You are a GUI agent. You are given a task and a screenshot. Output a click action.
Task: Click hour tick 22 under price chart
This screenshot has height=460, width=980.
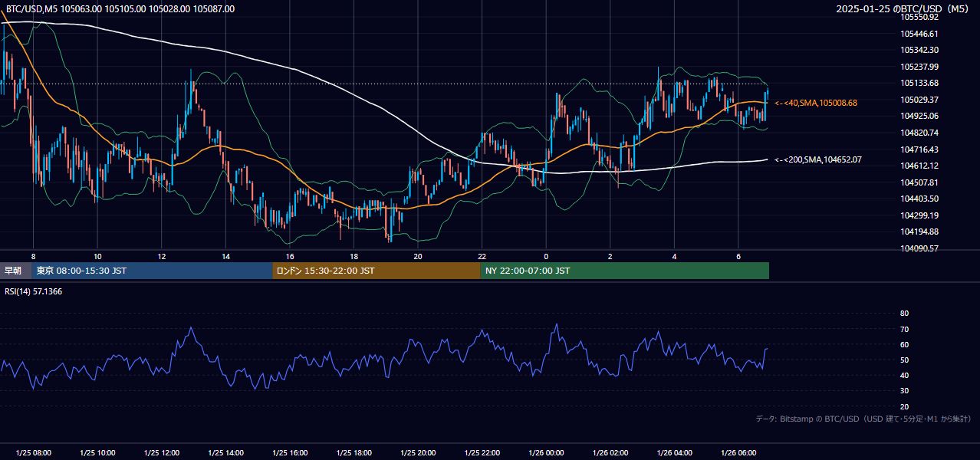pyautogui.click(x=482, y=256)
